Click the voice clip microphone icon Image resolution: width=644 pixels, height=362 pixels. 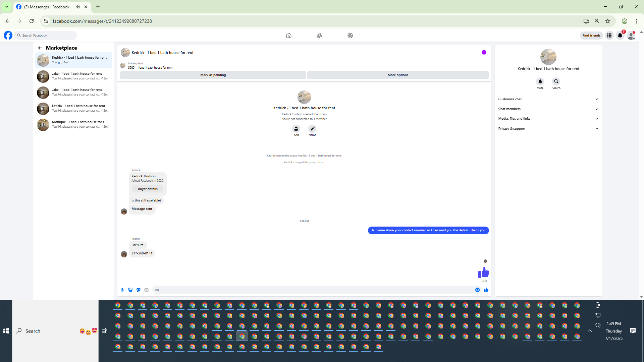(x=122, y=290)
